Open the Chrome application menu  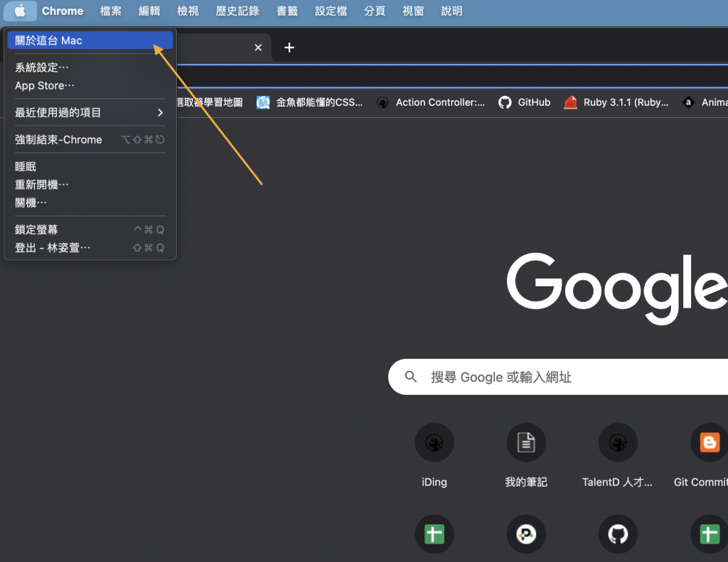point(63,11)
